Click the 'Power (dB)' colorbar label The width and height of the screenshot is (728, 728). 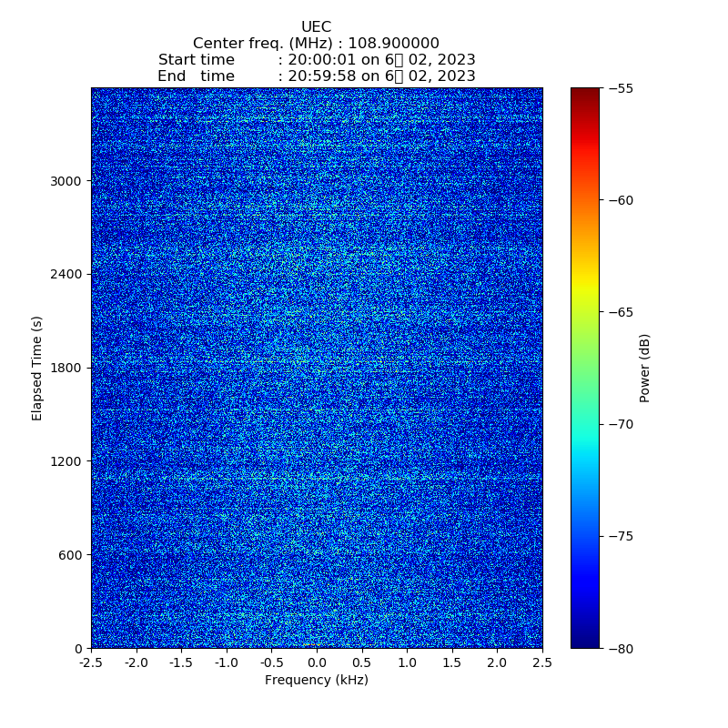click(644, 369)
